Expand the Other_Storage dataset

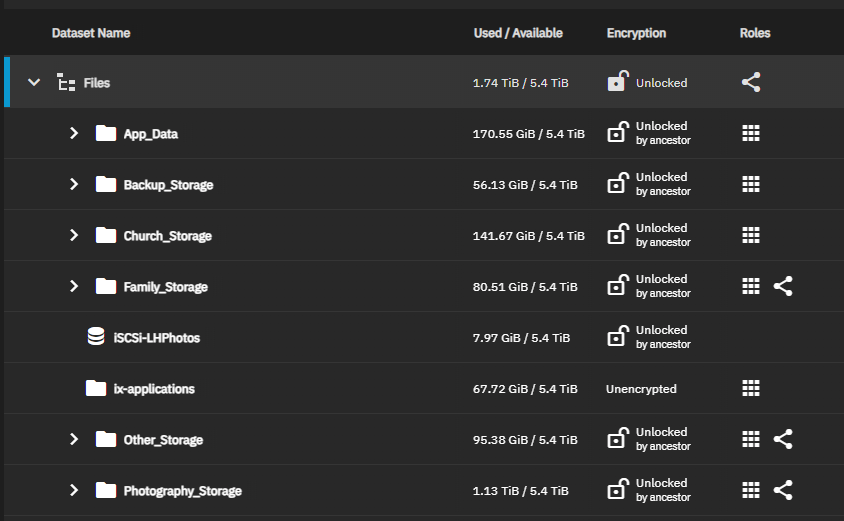tap(73, 439)
